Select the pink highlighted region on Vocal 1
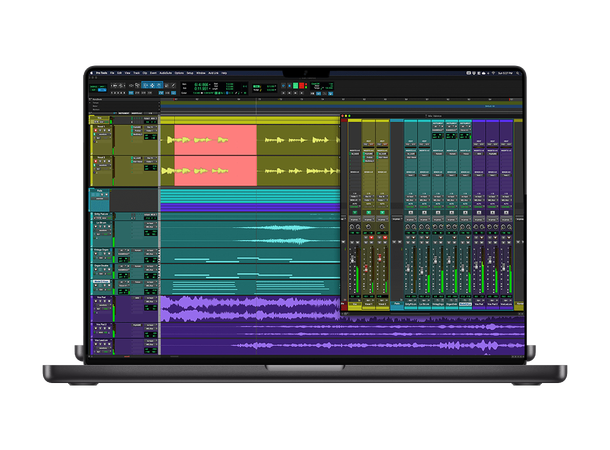The width and height of the screenshot is (610, 450). (216, 140)
